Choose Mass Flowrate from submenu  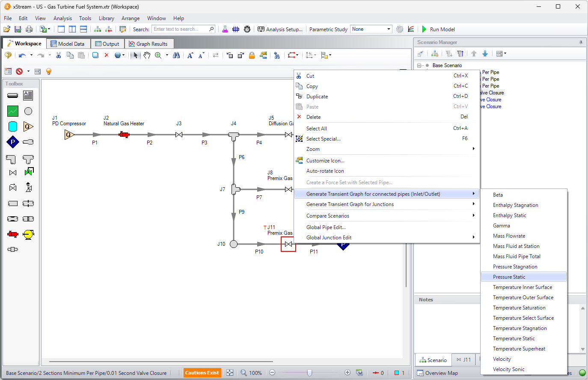point(524,236)
